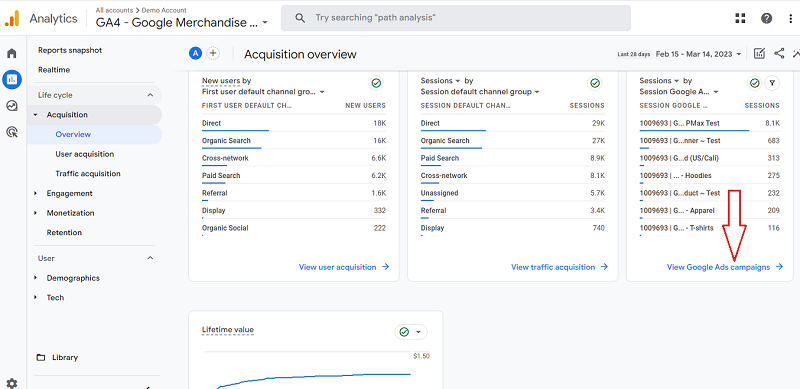Open the Retention report
The width and height of the screenshot is (800, 389).
(64, 232)
